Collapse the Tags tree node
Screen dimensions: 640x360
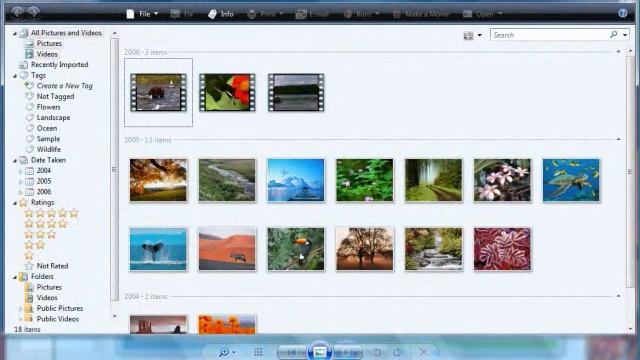coord(15,76)
